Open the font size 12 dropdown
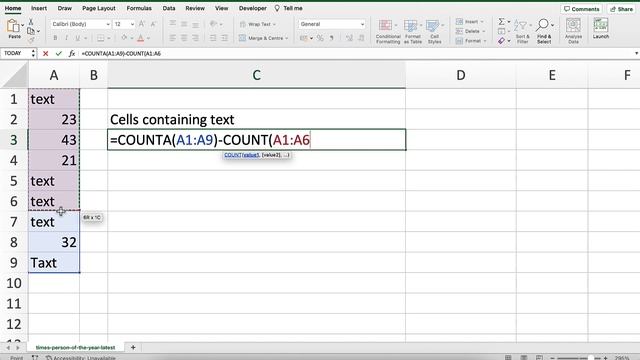The width and height of the screenshot is (640, 360). click(132, 24)
